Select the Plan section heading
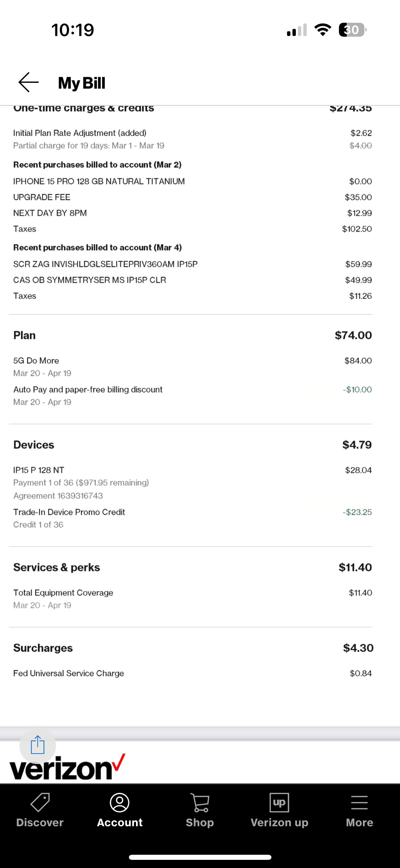The height and width of the screenshot is (868, 400). pyautogui.click(x=24, y=335)
